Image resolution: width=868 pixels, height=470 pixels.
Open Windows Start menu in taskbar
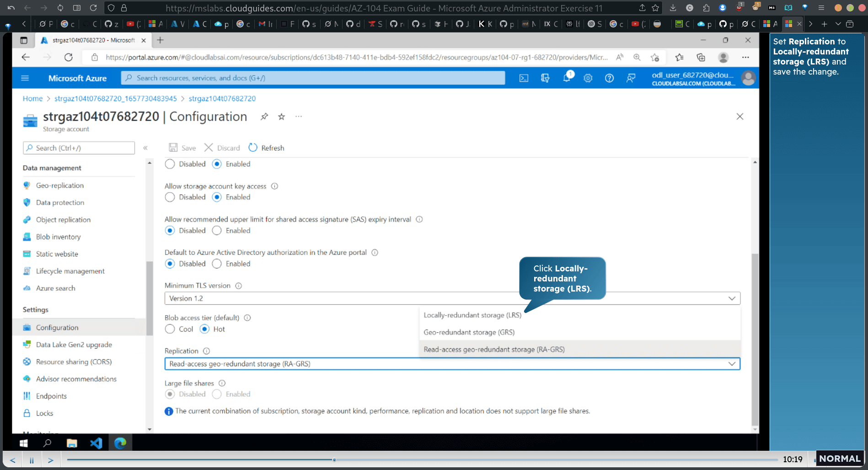click(24, 443)
